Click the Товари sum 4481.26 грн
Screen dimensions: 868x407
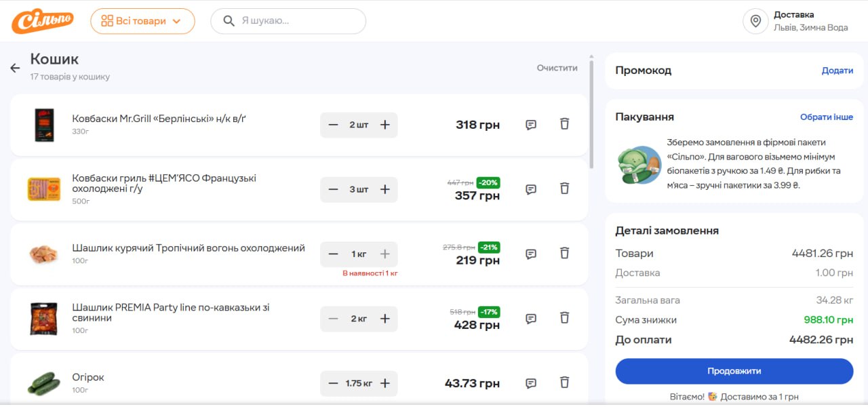click(823, 254)
